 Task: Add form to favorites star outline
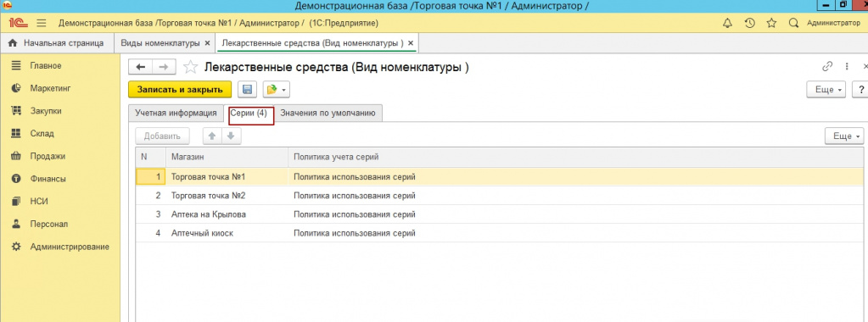pos(190,67)
